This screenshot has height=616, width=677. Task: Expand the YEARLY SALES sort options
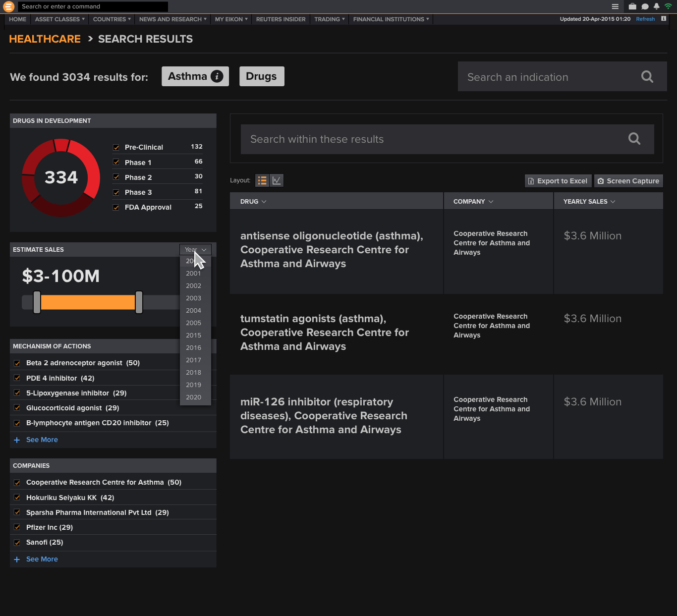click(614, 201)
